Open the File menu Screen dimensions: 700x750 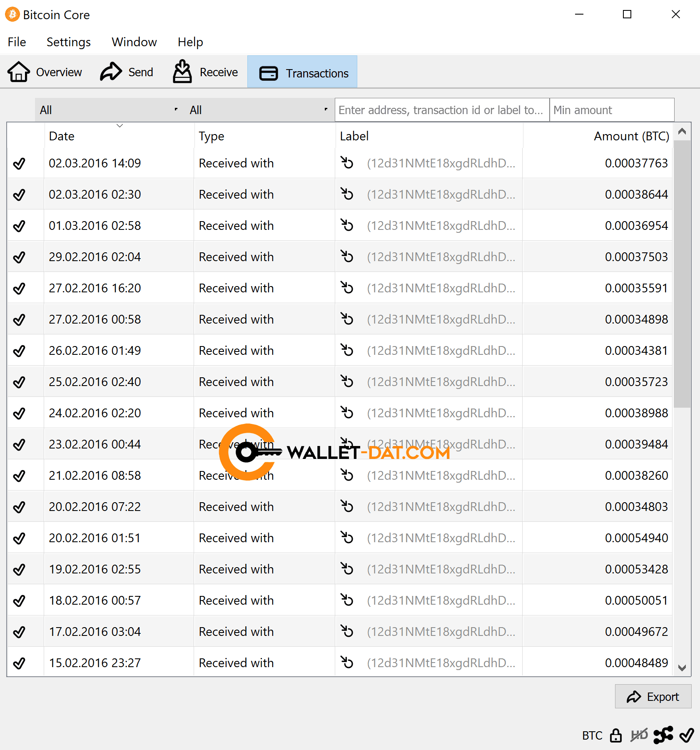pyautogui.click(x=17, y=42)
